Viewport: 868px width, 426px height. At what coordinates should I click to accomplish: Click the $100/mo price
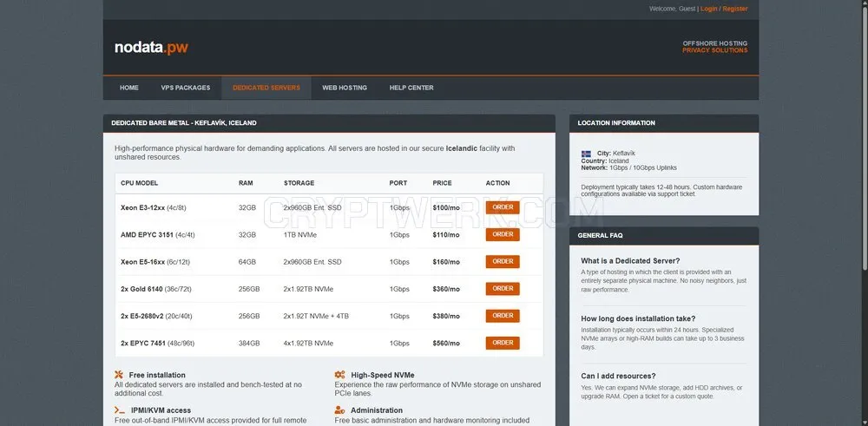pyautogui.click(x=446, y=208)
